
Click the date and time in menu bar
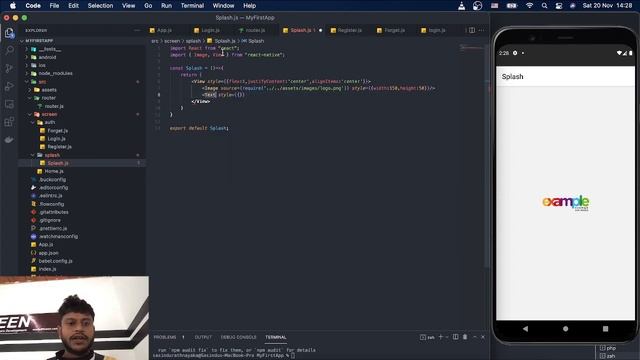[607, 6]
